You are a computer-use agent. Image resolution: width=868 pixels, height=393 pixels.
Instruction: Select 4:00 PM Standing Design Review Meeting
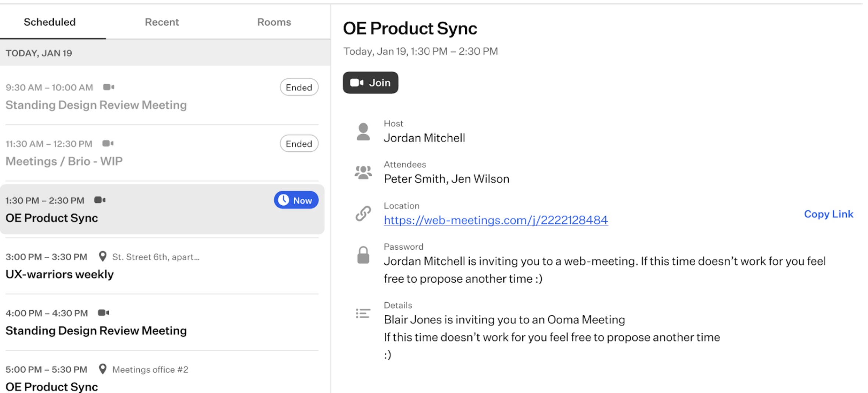pos(162,322)
